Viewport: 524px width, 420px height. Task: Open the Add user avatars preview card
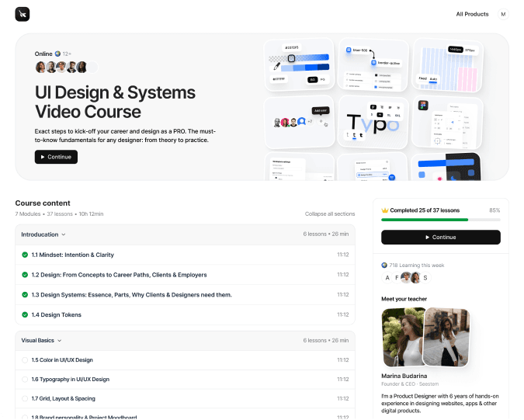299,123
